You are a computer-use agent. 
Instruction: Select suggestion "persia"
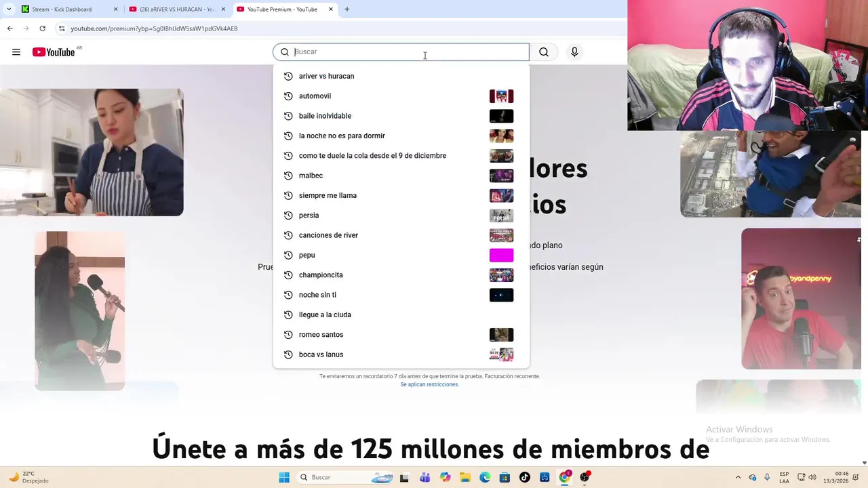(x=401, y=216)
